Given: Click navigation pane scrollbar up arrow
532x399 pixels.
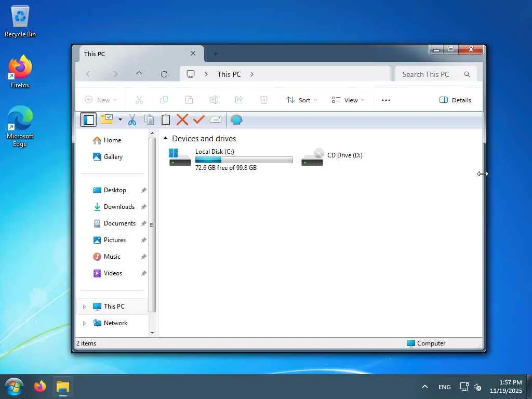Looking at the screenshot, I should click(x=152, y=134).
